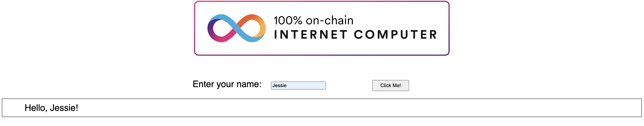Click the "100%" text in the banner
The height and width of the screenshot is (126, 644).
[x=288, y=21]
